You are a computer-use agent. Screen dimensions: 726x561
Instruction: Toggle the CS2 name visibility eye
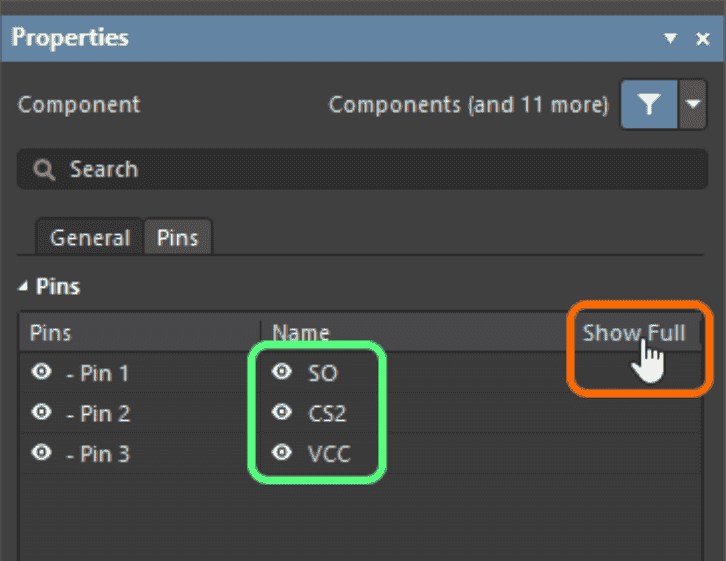pos(282,411)
